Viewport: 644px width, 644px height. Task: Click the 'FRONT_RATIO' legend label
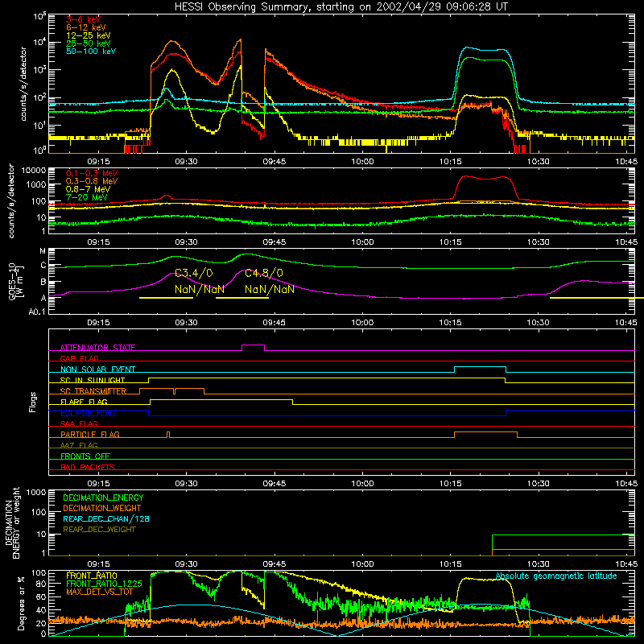pyautogui.click(x=92, y=576)
